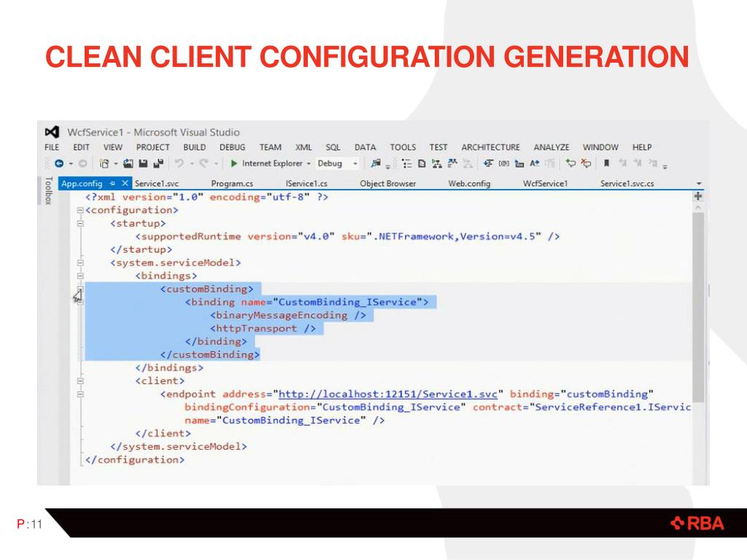Screen dimensions: 747x560
Task: Follow the localhost:12151/Service1.svc link
Action: (x=388, y=394)
